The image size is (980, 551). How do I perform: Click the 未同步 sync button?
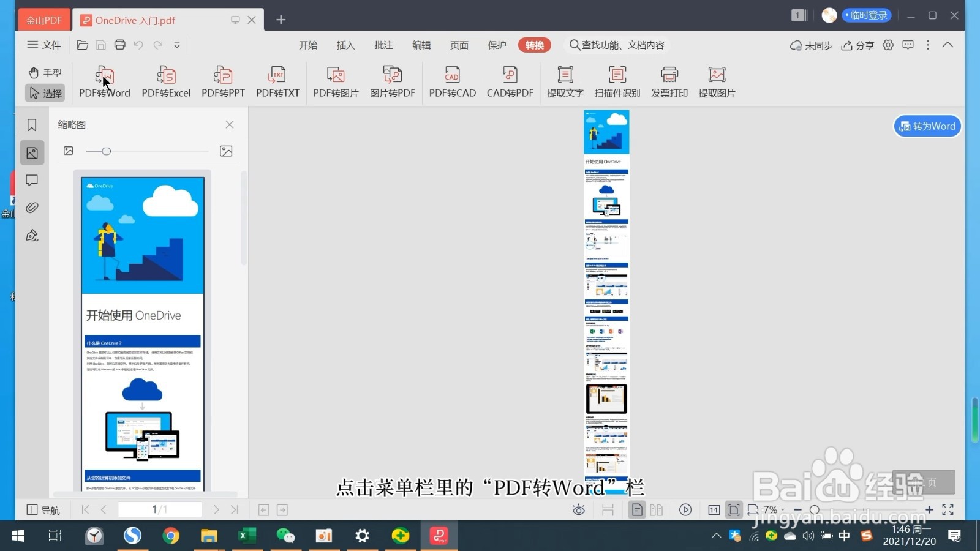811,45
